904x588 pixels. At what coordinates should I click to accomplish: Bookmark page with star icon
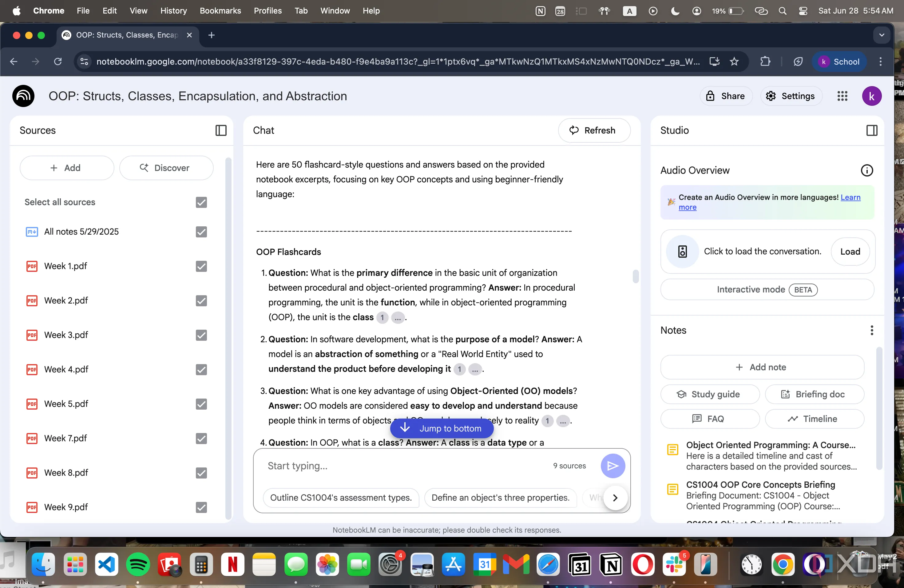(x=734, y=62)
